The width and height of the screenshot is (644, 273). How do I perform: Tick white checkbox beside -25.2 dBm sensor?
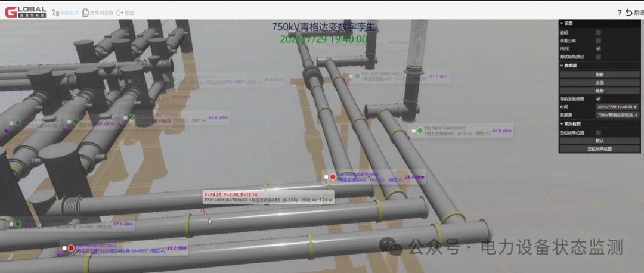click(x=64, y=248)
